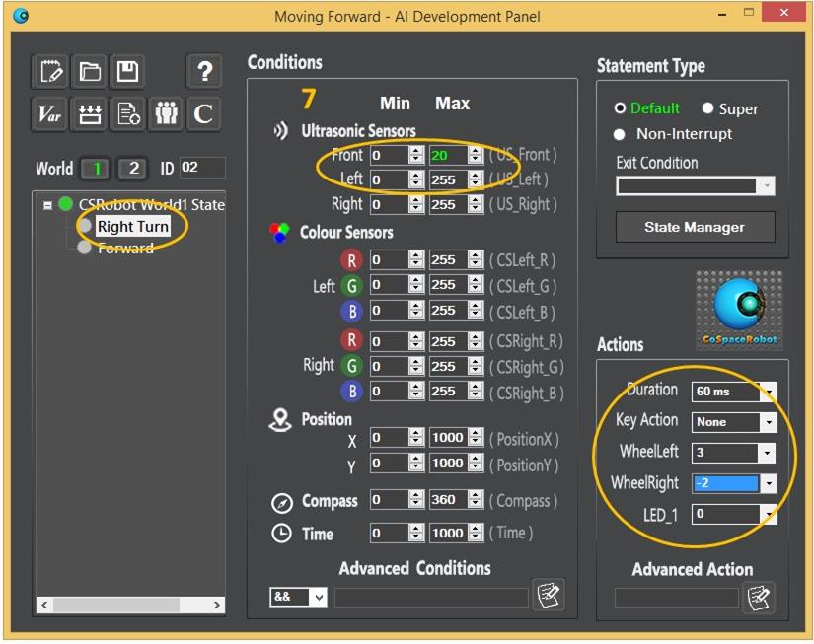This screenshot has height=644, width=814.
Task: Switch to World 2
Action: pos(133,168)
